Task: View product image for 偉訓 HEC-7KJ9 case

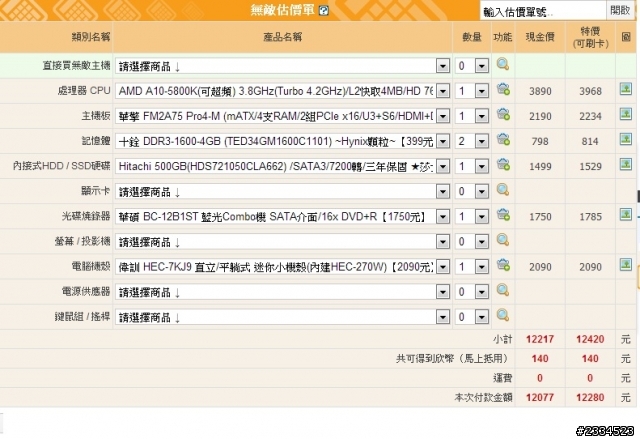Action: pos(626,265)
